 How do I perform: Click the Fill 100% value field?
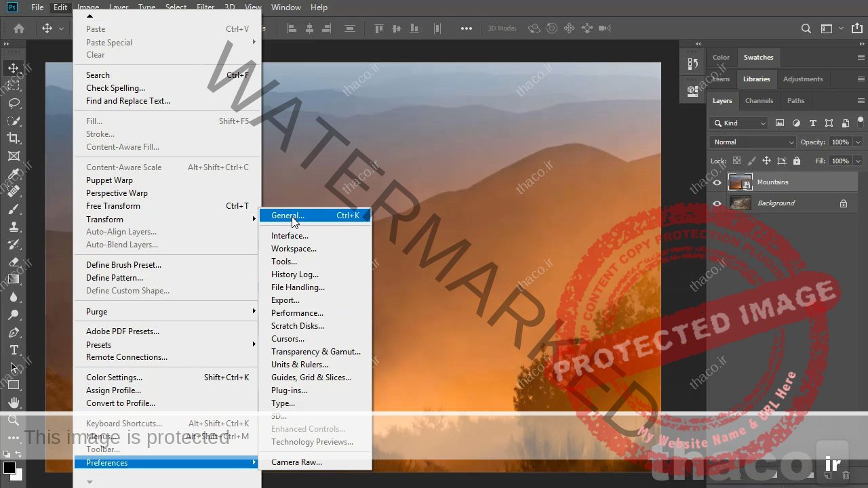point(840,161)
